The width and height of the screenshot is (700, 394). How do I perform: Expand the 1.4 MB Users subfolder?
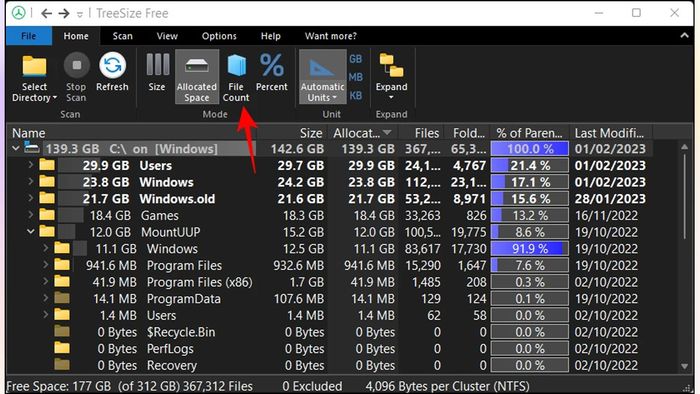tap(46, 315)
